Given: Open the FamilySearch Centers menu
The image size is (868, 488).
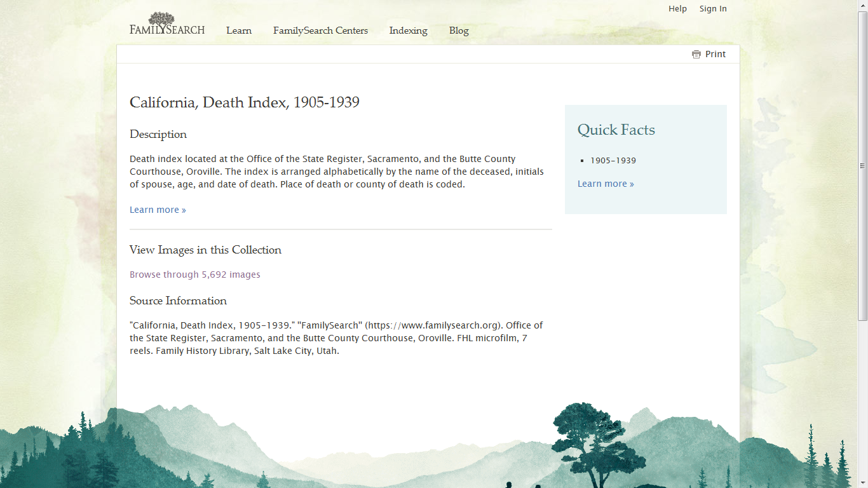Looking at the screenshot, I should click(x=320, y=30).
